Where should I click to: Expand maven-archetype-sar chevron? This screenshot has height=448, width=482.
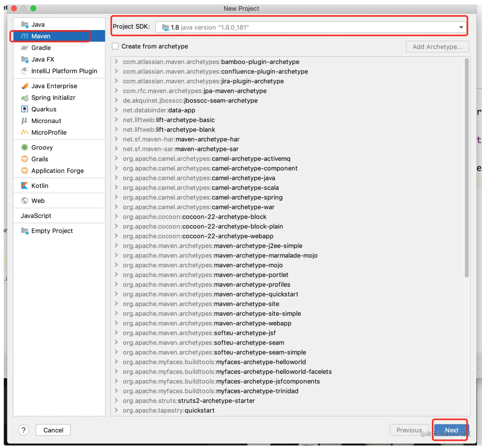coord(116,149)
